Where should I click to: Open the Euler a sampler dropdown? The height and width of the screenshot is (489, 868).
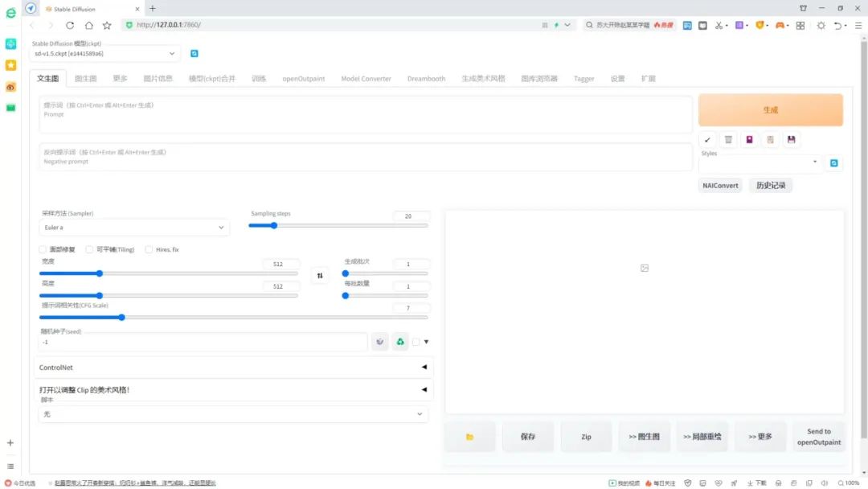pos(134,228)
